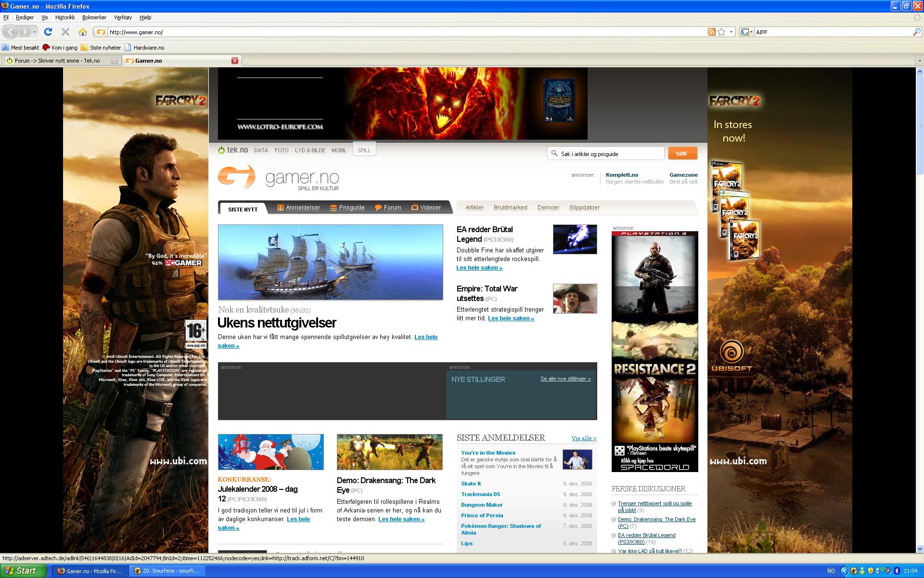Open the Demoer tab
Viewport: 924px width, 578px height.
[x=548, y=208]
